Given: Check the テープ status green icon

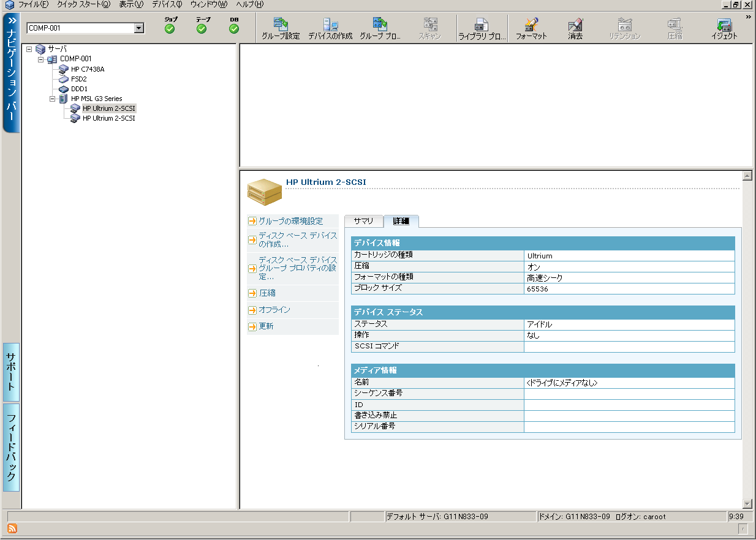Looking at the screenshot, I should tap(202, 29).
